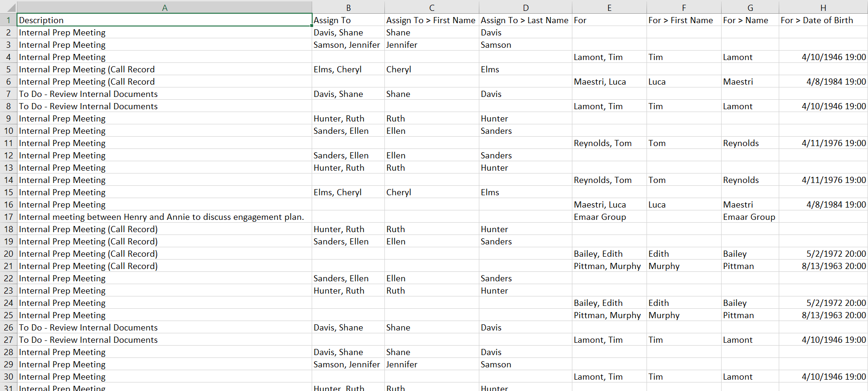Select column F header
Screen dimensions: 868x391
click(683, 8)
